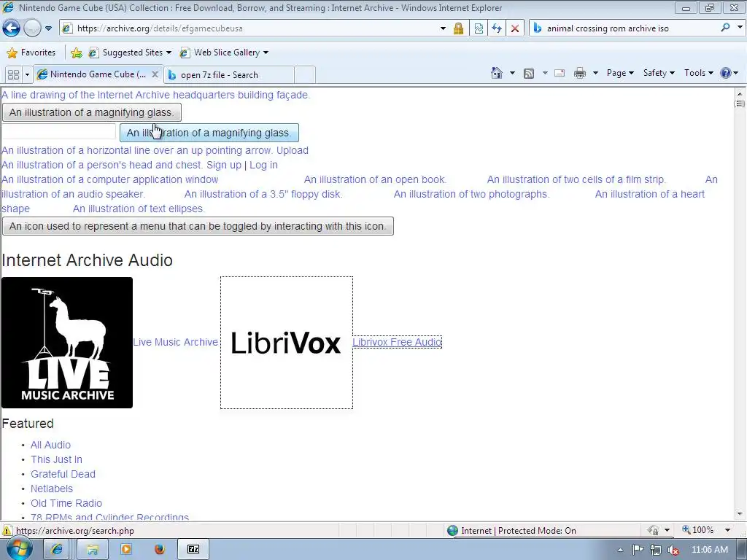Open the Upload link

(292, 150)
